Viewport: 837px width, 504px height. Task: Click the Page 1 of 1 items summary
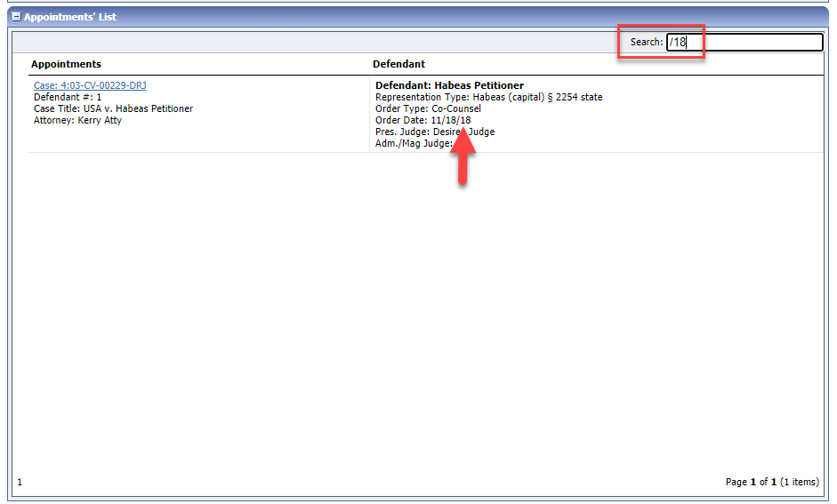pos(772,482)
